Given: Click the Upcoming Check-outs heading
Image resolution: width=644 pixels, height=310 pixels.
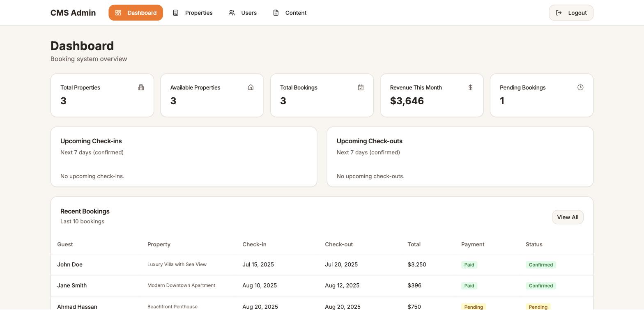Looking at the screenshot, I should [x=370, y=141].
